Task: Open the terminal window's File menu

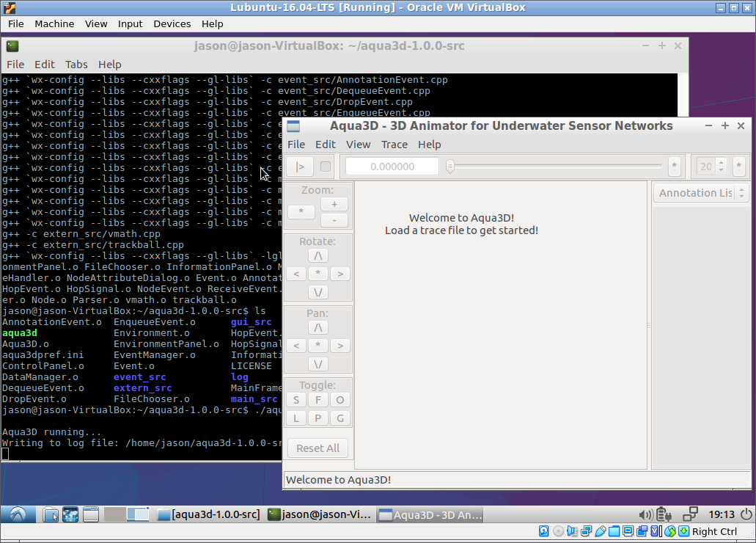Action: click(x=15, y=65)
